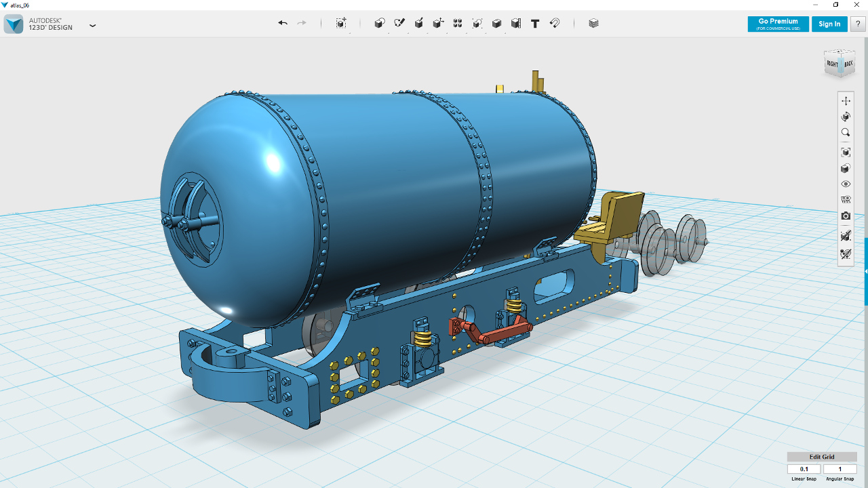868x488 pixels.
Task: Toggle sketch snap in navigation bar
Action: 846,254
